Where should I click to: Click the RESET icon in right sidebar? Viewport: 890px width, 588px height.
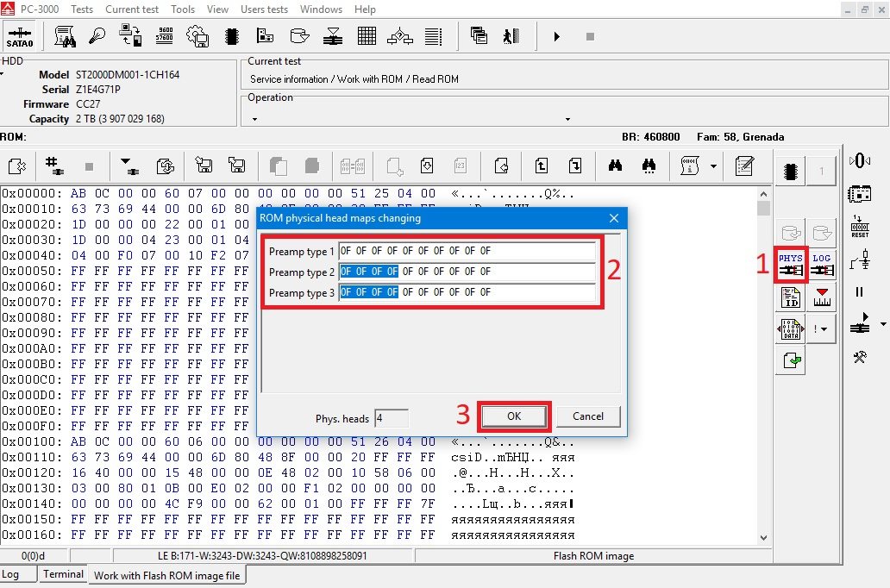pos(860,226)
